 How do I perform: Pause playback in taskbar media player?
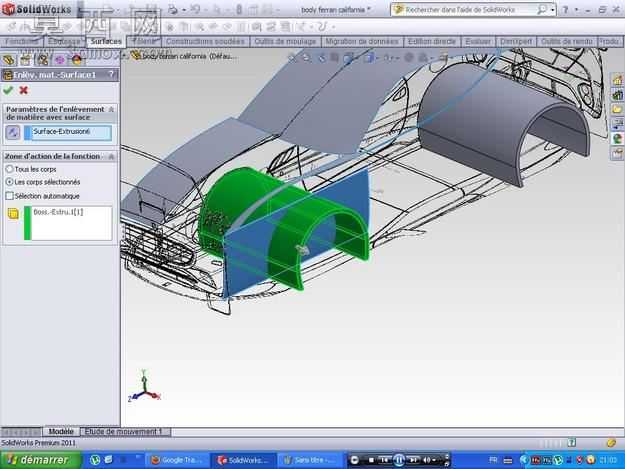coord(399,460)
